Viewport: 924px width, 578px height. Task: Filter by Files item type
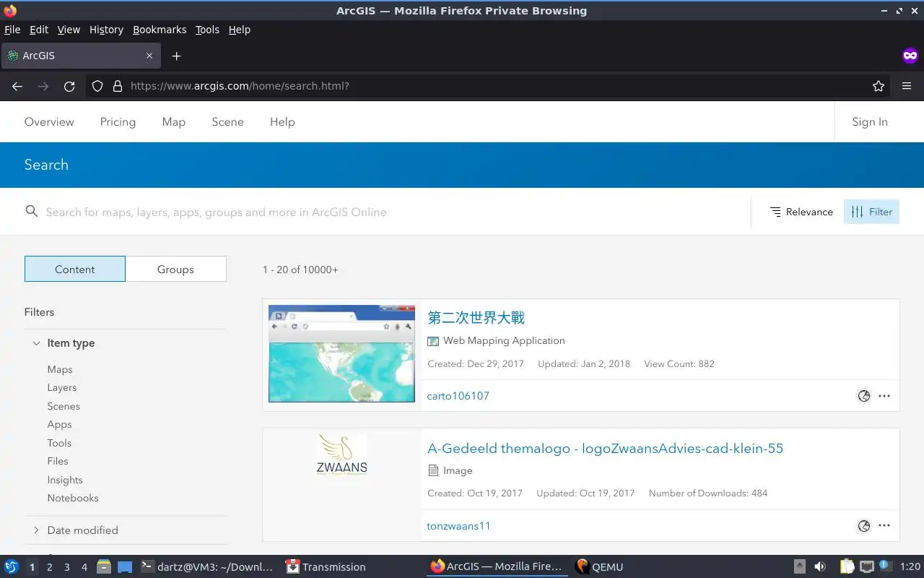[58, 461]
